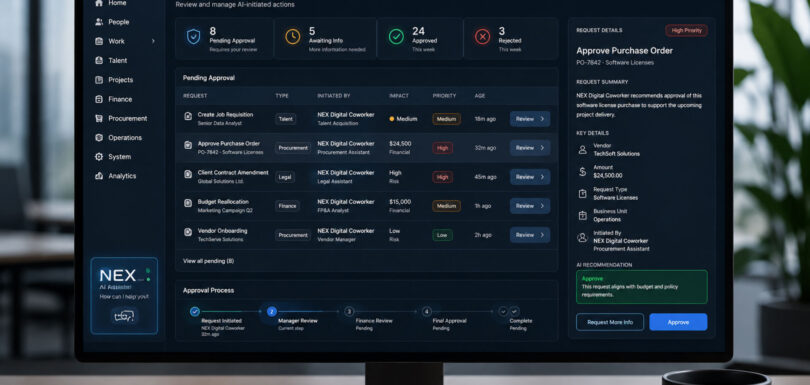Click the Request Type clipboard icon
The image size is (810, 385).
click(583, 194)
